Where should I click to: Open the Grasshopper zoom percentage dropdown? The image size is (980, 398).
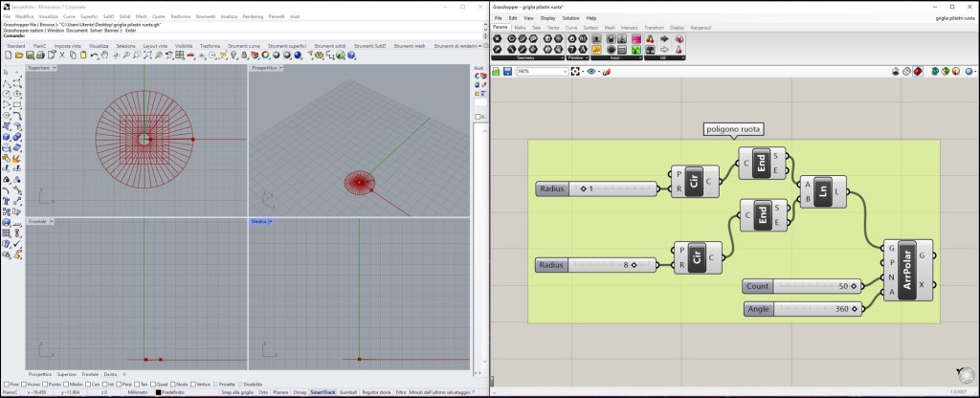(564, 71)
